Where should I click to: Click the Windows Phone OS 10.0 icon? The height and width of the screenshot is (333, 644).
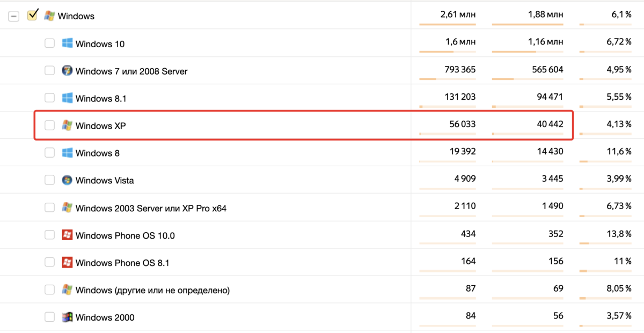67,234
